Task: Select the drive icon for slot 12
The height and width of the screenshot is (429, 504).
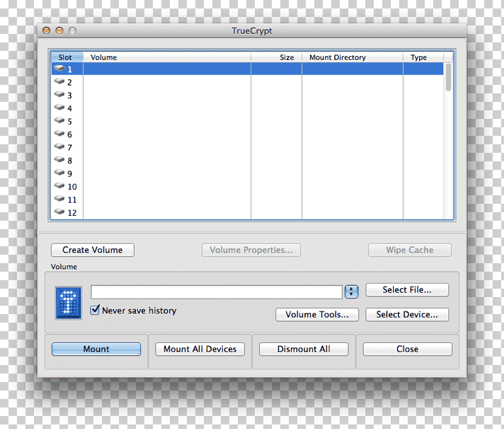Action: coord(59,212)
